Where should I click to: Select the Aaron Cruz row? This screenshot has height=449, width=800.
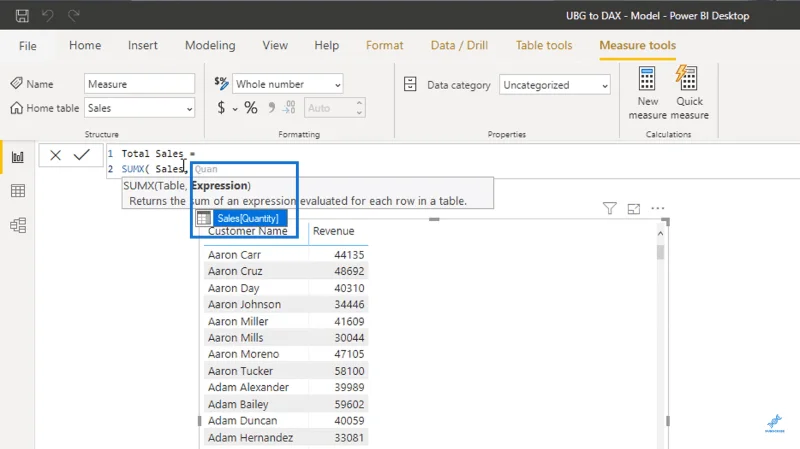point(286,271)
